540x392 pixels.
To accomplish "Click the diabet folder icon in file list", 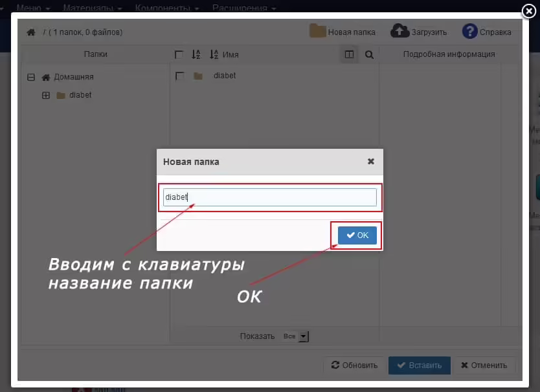I will (198, 76).
